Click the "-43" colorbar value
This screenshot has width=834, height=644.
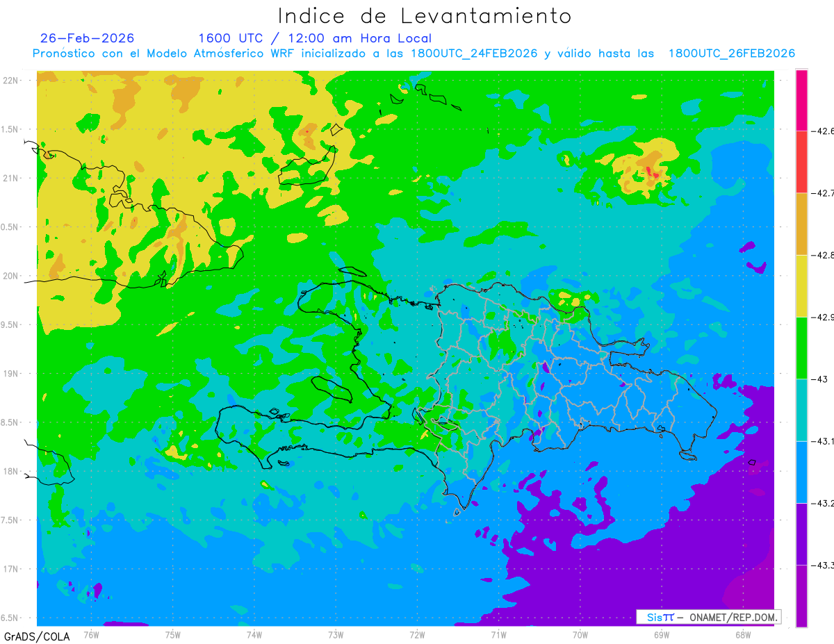coord(820,379)
